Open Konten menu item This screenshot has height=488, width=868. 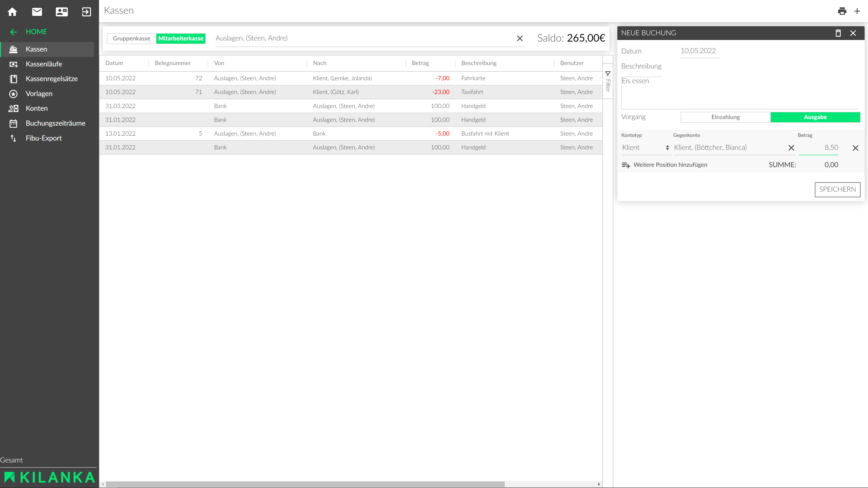[x=47, y=108]
